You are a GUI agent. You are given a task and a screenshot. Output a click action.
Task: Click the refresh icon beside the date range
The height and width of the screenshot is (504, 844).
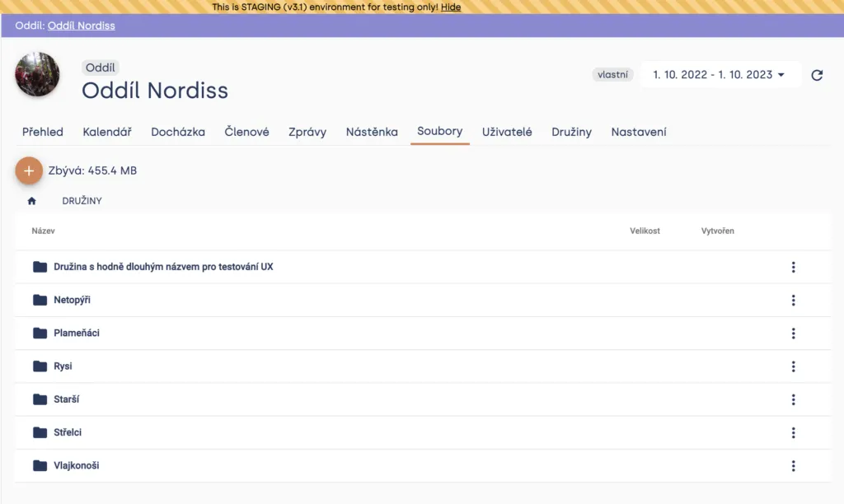tap(817, 75)
